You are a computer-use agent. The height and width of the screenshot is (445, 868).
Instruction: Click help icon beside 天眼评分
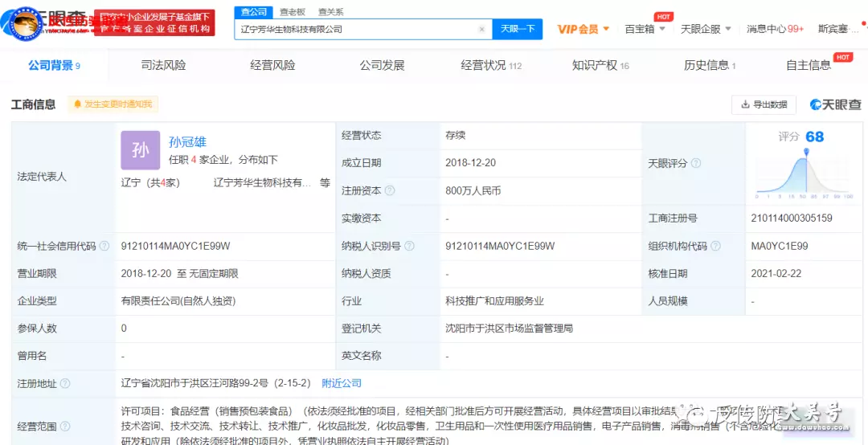[696, 163]
